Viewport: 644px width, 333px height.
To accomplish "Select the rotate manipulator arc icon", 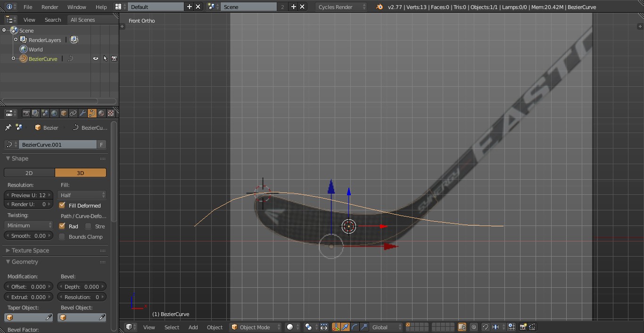I will coord(354,327).
